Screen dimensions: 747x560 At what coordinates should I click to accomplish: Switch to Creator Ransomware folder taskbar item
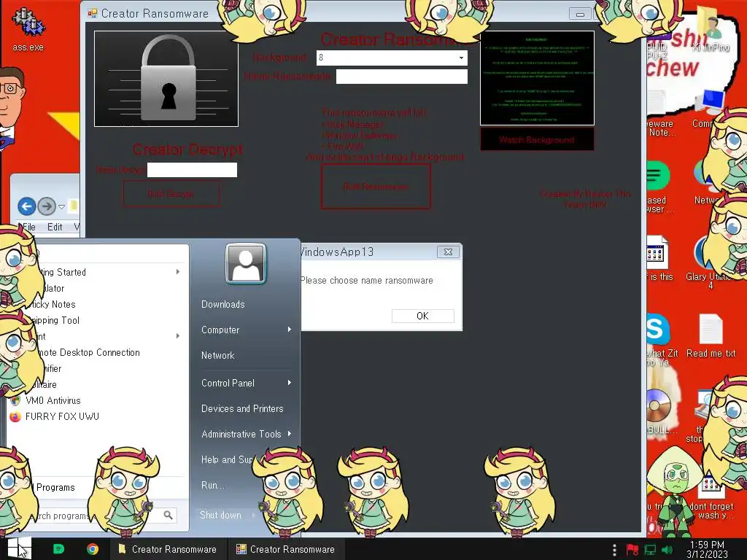[168, 549]
